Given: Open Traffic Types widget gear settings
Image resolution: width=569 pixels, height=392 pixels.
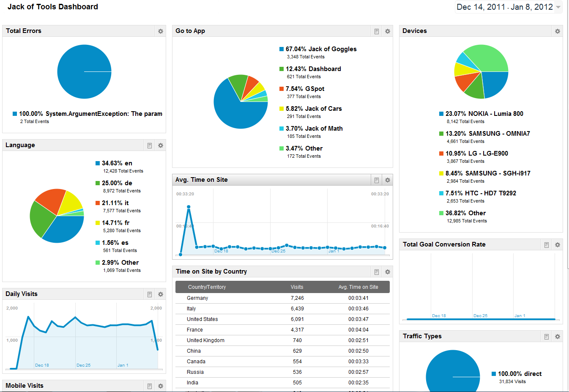Looking at the screenshot, I should 558,337.
